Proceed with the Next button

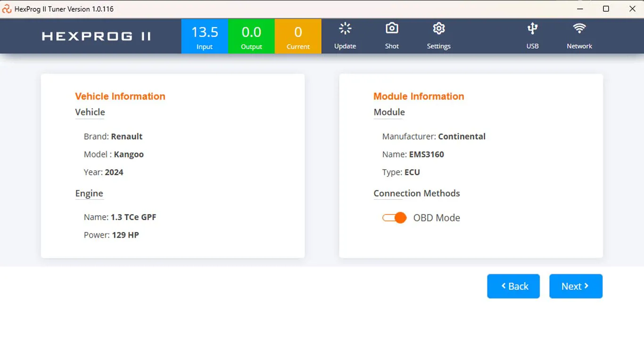576,286
